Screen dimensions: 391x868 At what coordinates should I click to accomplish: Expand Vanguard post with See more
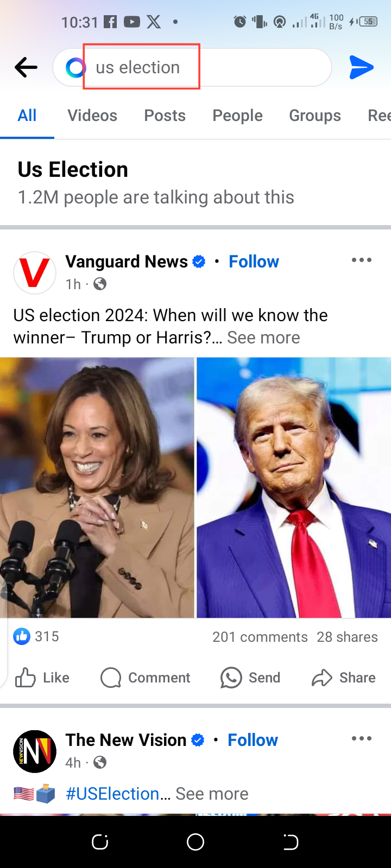[x=263, y=337]
